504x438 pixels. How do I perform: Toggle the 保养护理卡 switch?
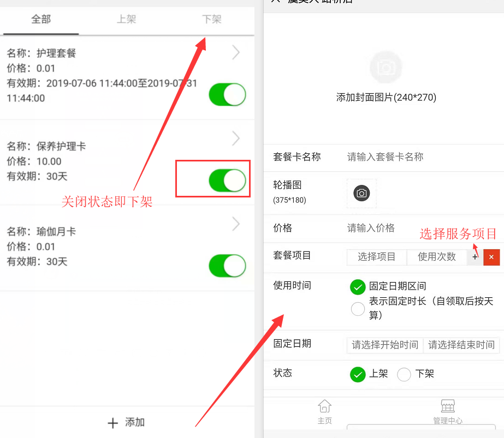coord(228,181)
